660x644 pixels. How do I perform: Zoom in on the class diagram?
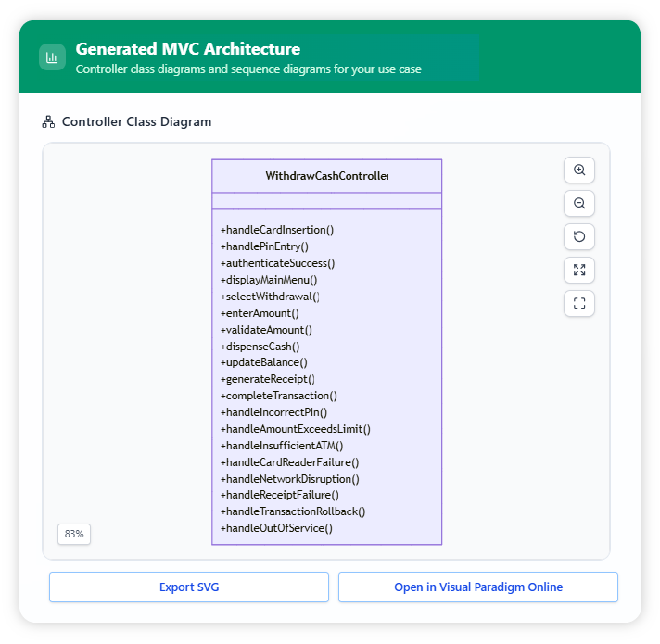pos(579,170)
